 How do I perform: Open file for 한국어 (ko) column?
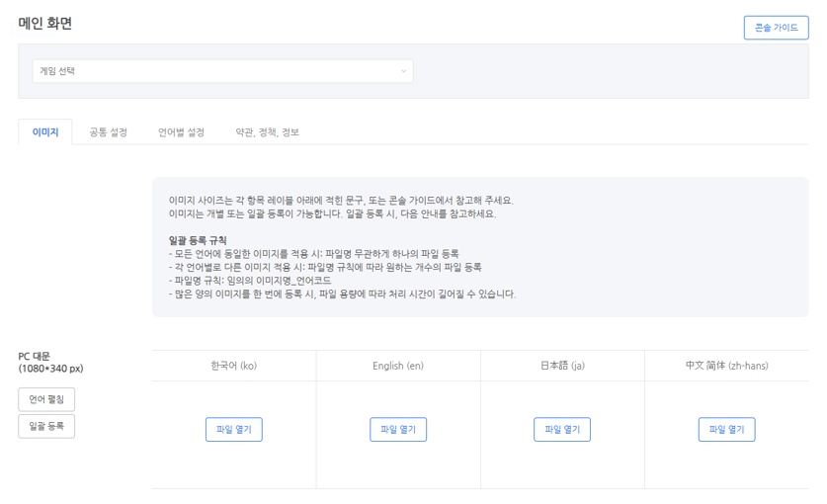234,430
